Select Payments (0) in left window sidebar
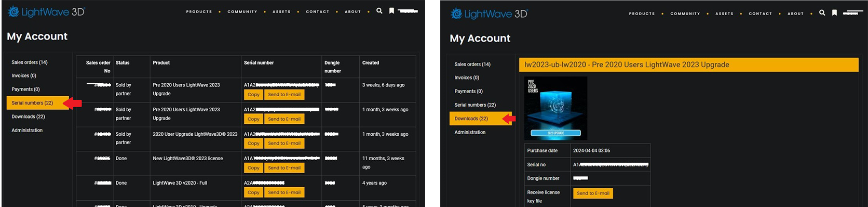This screenshot has width=868, height=207. coord(25,89)
